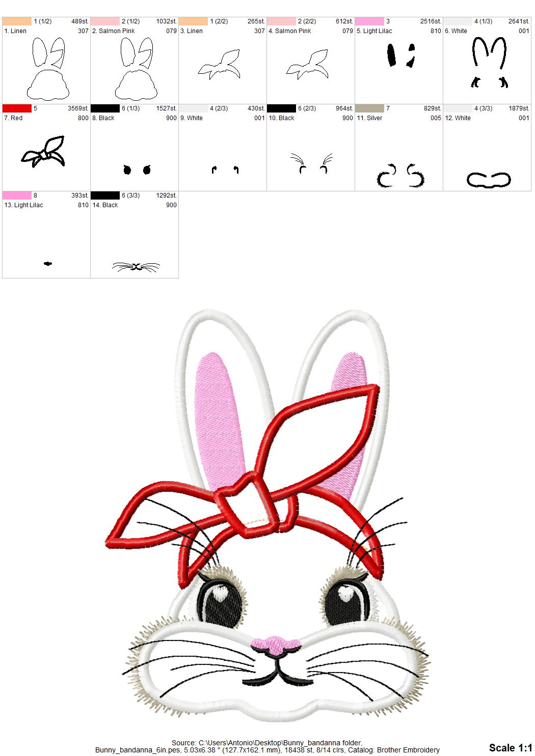The image size is (535, 756).
Task: Click the Light Lilac swatch in step 5
Action: [x=370, y=20]
